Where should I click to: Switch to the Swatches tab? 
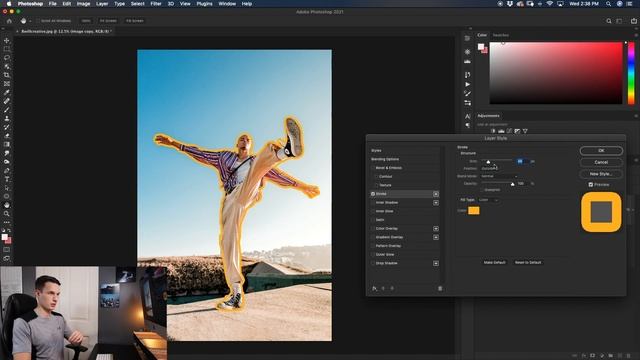[501, 36]
